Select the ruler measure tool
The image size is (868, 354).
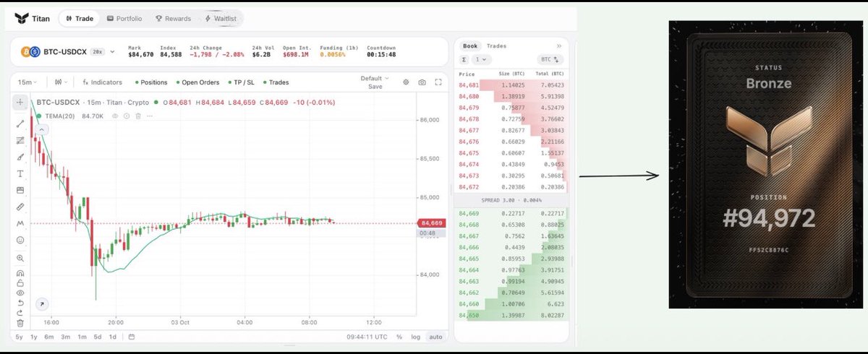click(20, 207)
